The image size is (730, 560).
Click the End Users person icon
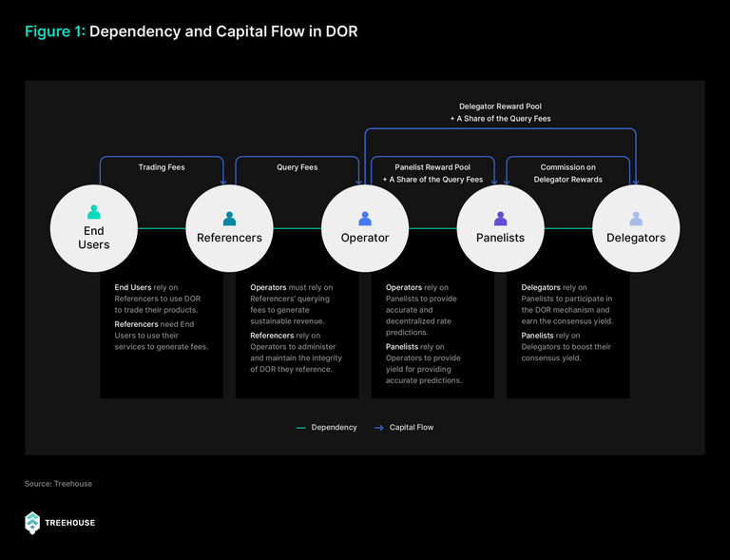click(x=94, y=212)
